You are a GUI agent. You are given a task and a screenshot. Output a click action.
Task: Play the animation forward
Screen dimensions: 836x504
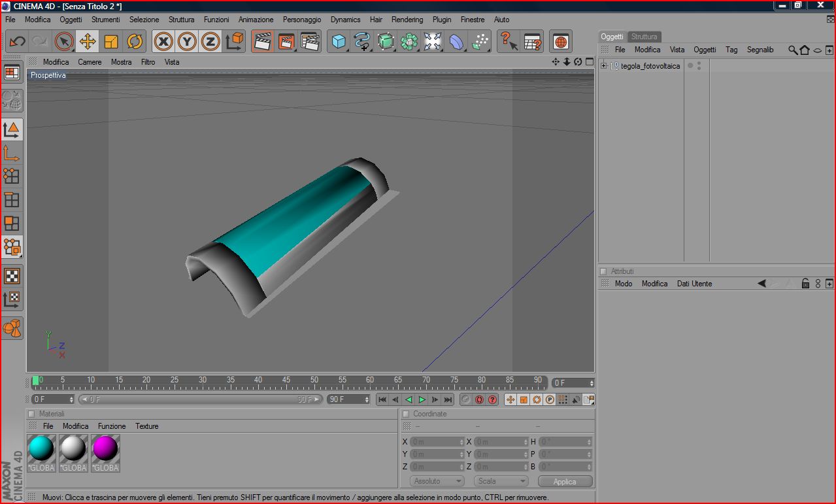(x=422, y=399)
